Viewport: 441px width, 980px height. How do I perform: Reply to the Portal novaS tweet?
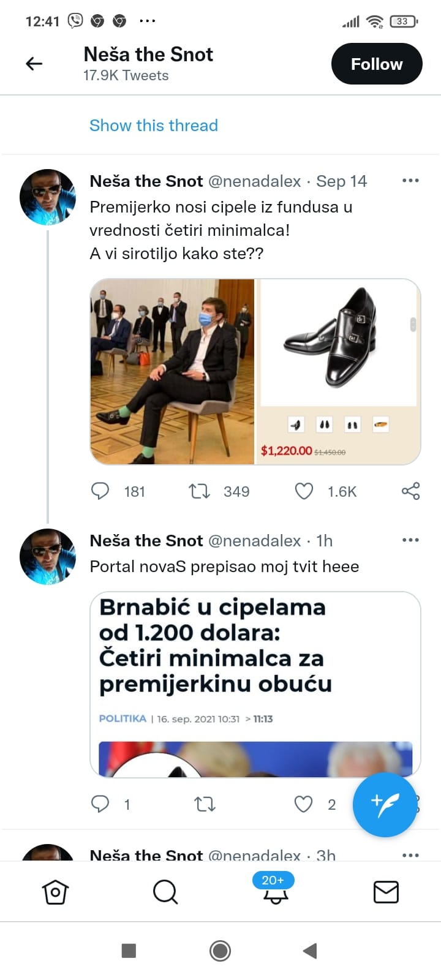(x=100, y=804)
